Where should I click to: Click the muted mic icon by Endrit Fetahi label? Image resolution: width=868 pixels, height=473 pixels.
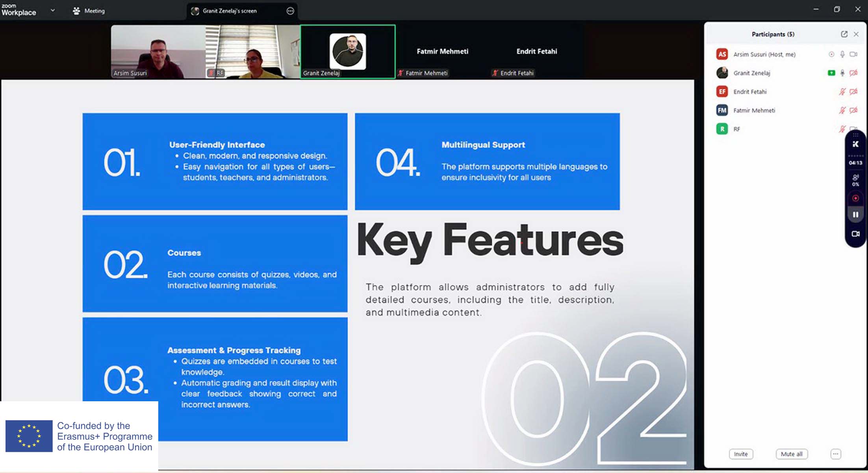(495, 73)
